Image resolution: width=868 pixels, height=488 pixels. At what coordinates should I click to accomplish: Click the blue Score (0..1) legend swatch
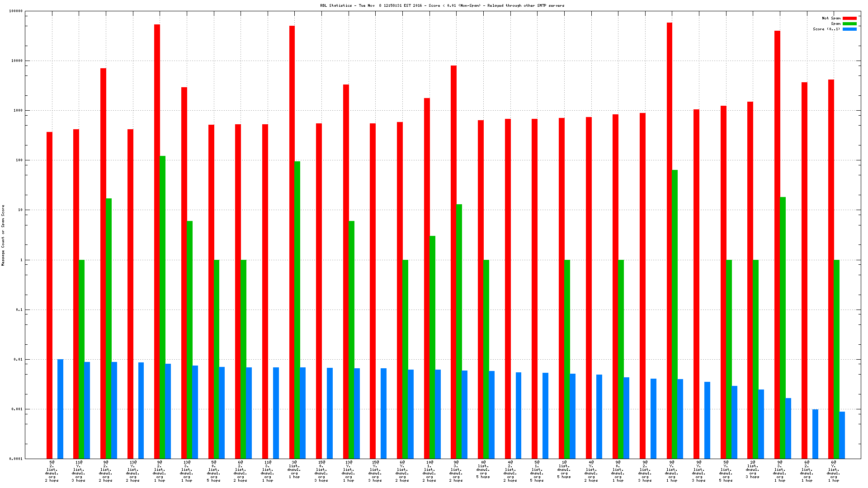(x=849, y=29)
